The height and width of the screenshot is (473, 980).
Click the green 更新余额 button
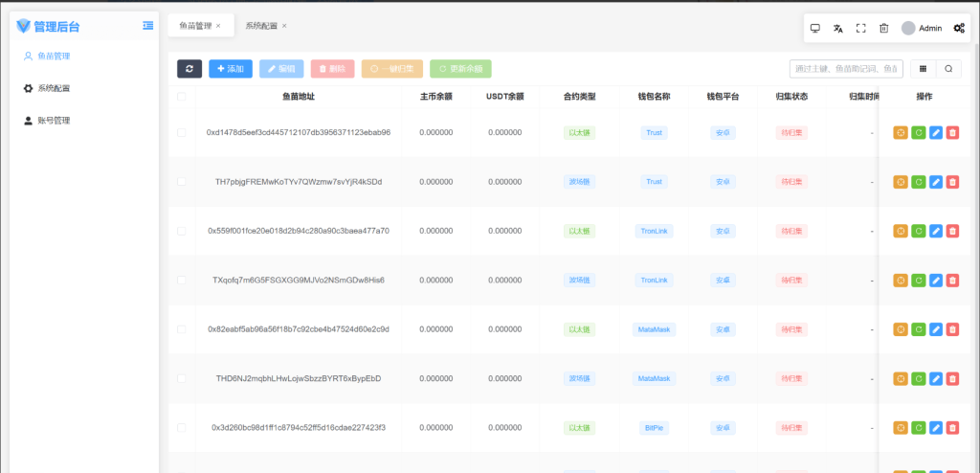point(460,69)
